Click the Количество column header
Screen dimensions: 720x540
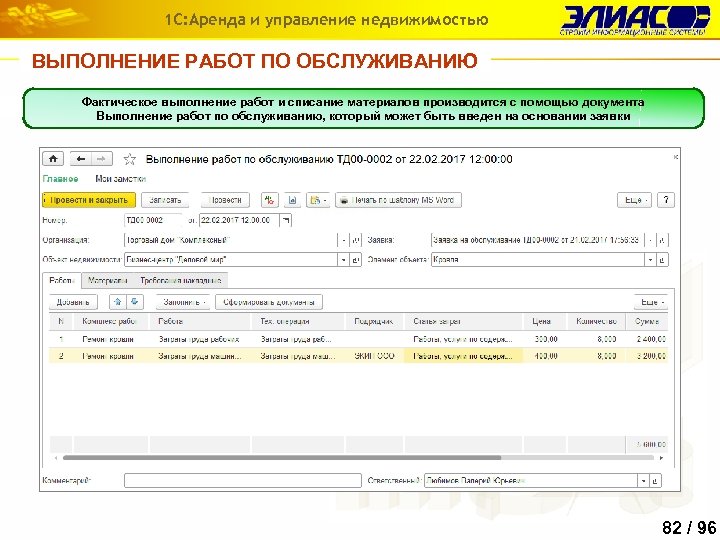(596, 321)
